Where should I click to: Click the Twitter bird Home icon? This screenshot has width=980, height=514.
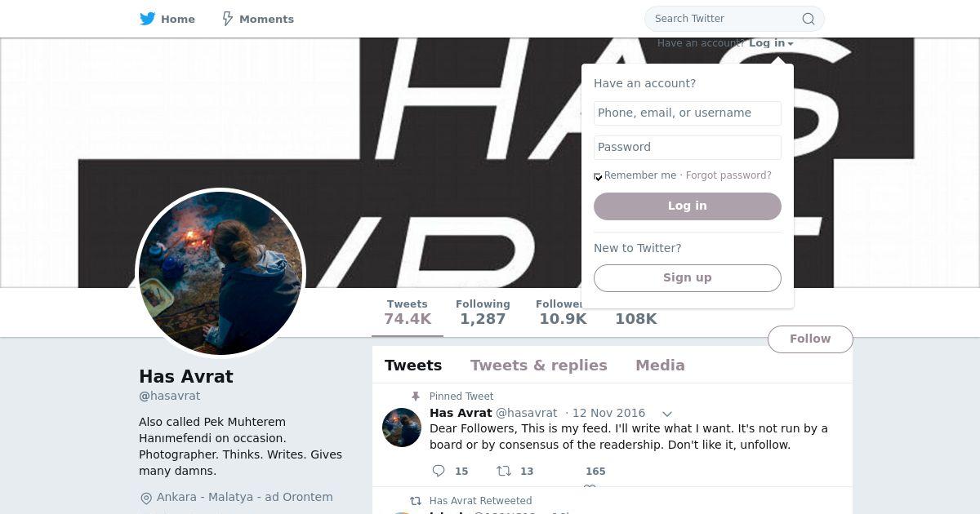click(x=148, y=19)
